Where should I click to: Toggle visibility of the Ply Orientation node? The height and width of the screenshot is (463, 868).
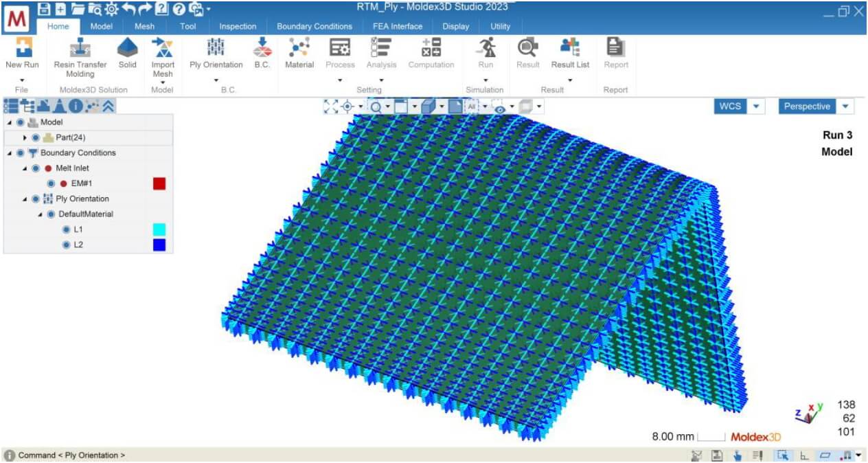pyautogui.click(x=36, y=199)
